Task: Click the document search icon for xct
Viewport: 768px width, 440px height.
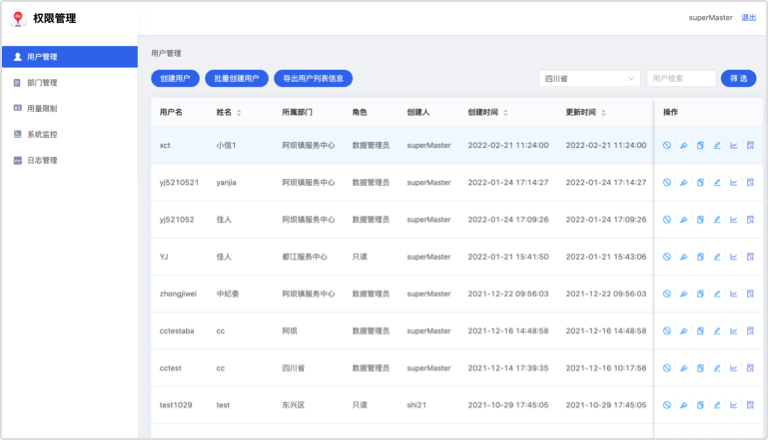Action: pos(750,146)
